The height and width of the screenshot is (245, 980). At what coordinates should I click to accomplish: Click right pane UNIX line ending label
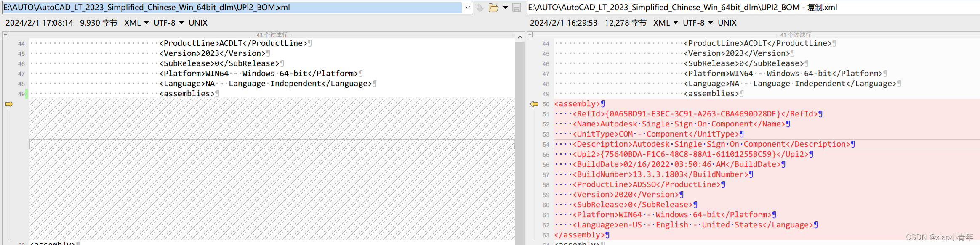[x=727, y=23]
